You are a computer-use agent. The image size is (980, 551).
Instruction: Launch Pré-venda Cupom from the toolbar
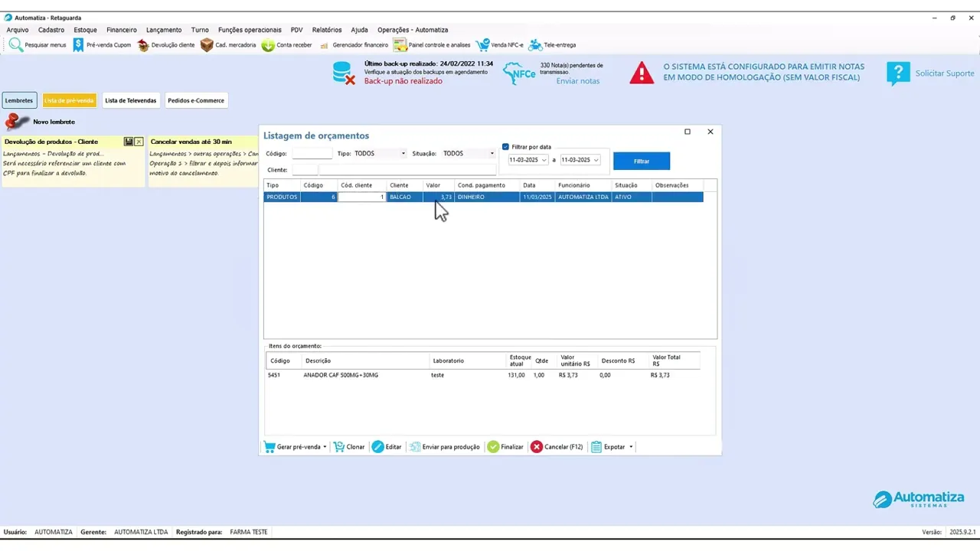(x=102, y=45)
